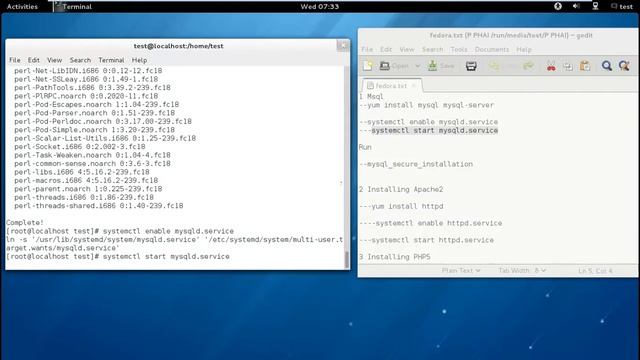Open the test user menu

(622, 7)
